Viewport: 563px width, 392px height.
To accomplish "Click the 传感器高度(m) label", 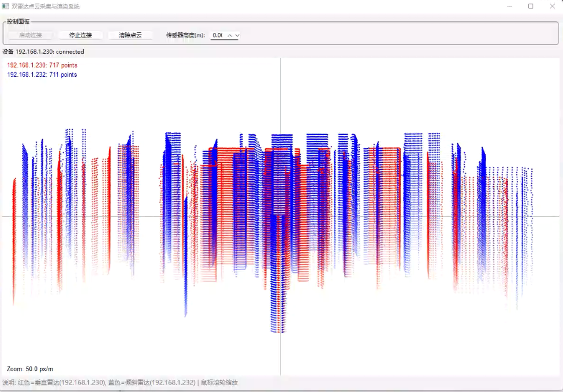I will tap(185, 35).
